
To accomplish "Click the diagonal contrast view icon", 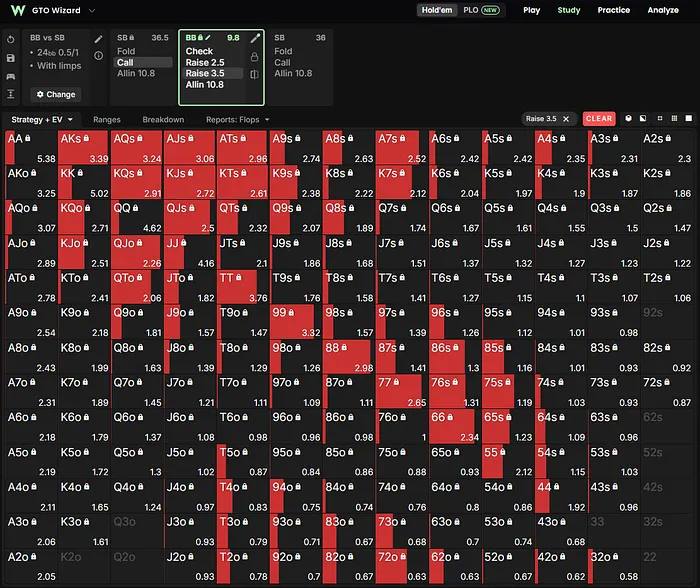I will tap(643, 118).
